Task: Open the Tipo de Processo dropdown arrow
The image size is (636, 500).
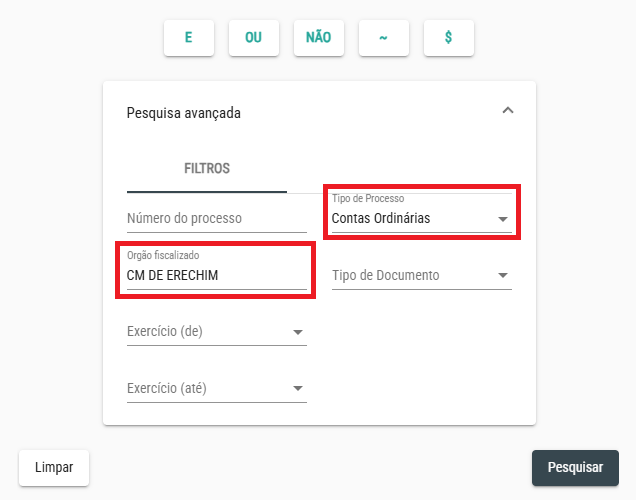Action: 503,219
